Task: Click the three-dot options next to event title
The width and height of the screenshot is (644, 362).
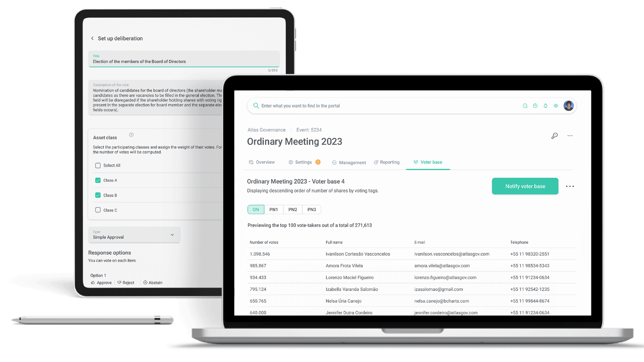Action: [570, 136]
